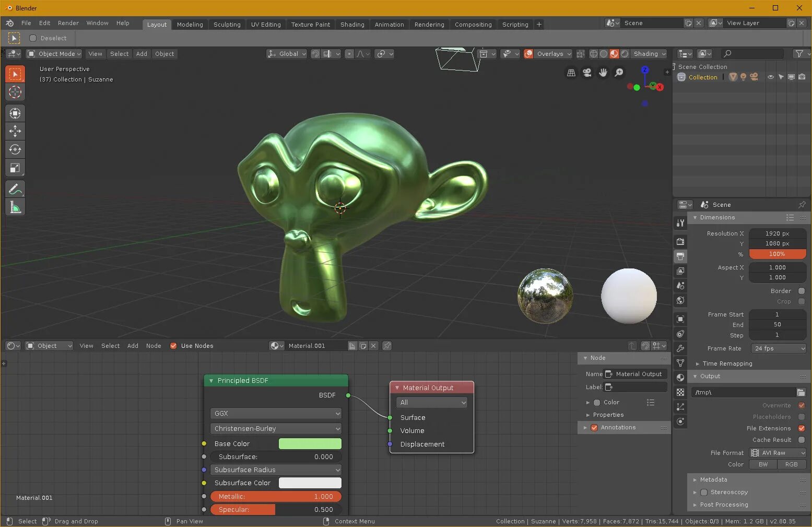
Task: Open the Frame Rate 24 fps dropdown
Action: (778, 348)
